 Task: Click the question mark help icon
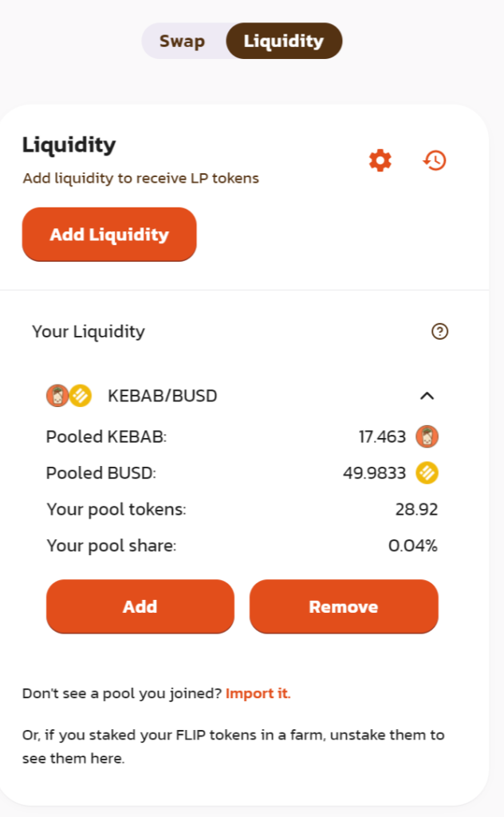coord(439,331)
